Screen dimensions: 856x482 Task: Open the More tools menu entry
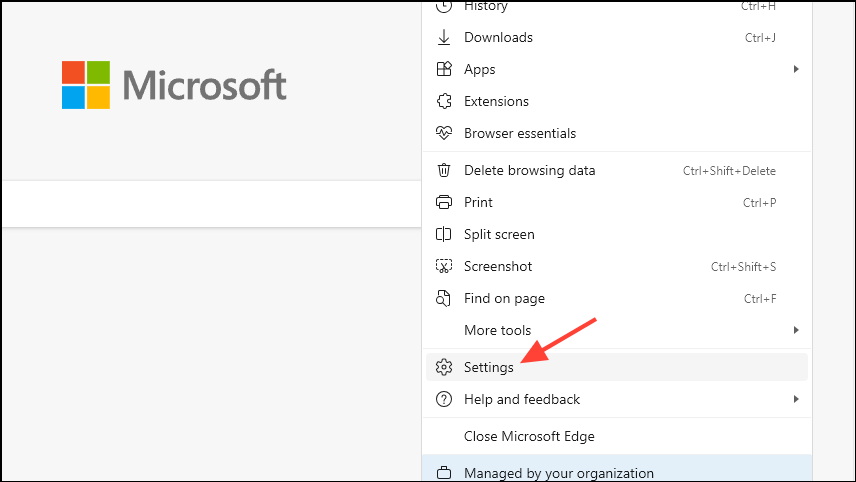click(x=498, y=331)
